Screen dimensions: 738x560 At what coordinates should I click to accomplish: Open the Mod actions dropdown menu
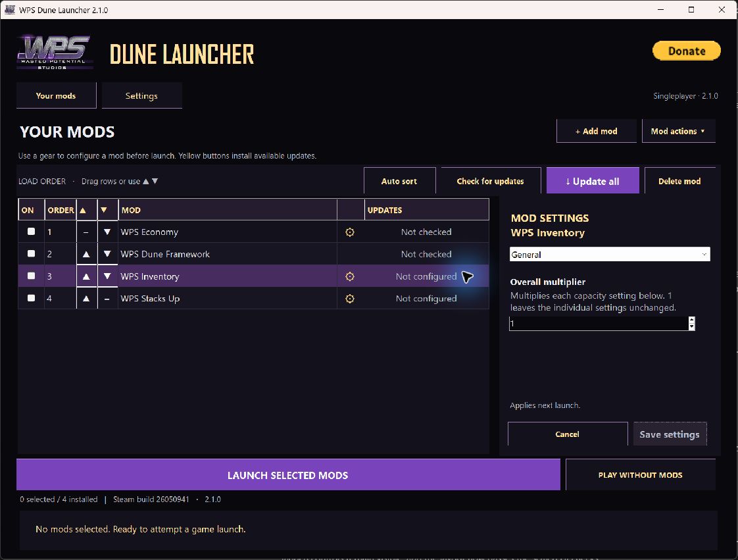click(x=678, y=131)
